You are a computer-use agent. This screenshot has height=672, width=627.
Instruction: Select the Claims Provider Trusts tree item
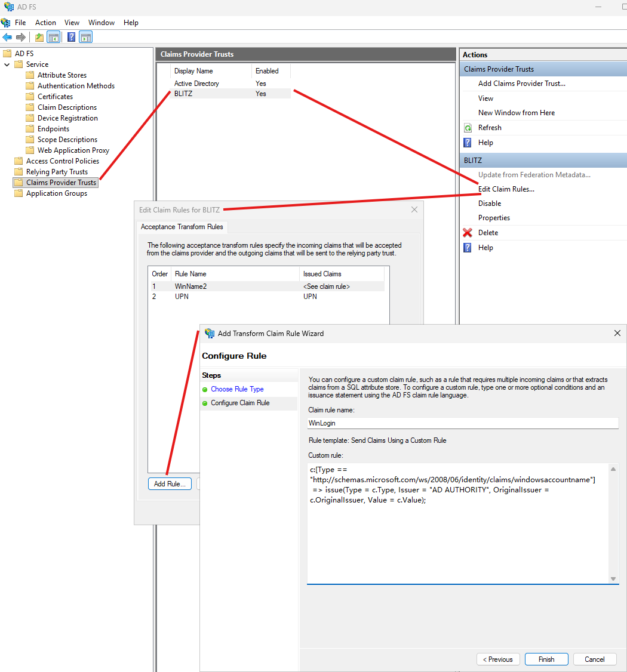point(61,183)
